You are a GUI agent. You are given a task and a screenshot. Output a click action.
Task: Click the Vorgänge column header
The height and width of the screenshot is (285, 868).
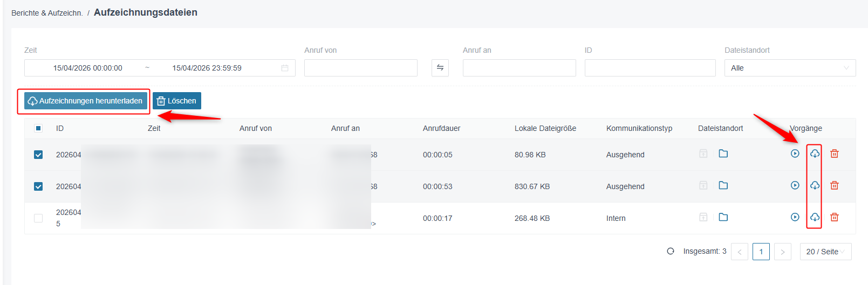tap(806, 128)
